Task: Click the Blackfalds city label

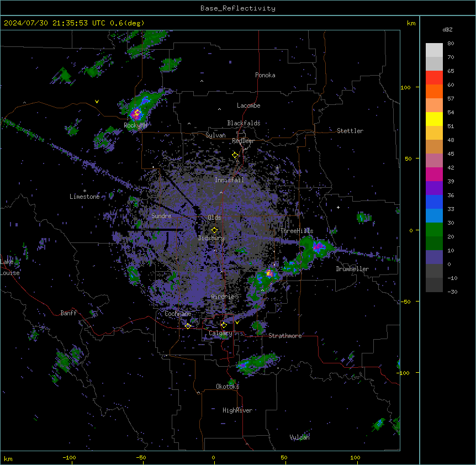Action: [244, 123]
